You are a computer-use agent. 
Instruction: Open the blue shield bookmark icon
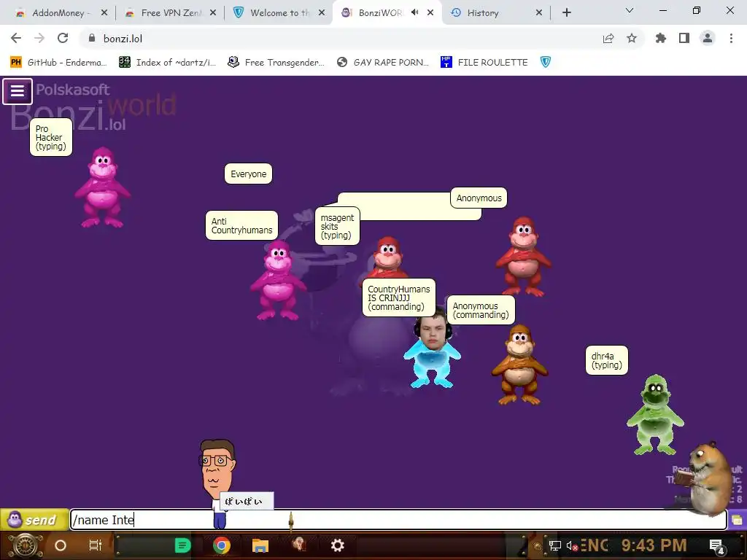point(546,62)
